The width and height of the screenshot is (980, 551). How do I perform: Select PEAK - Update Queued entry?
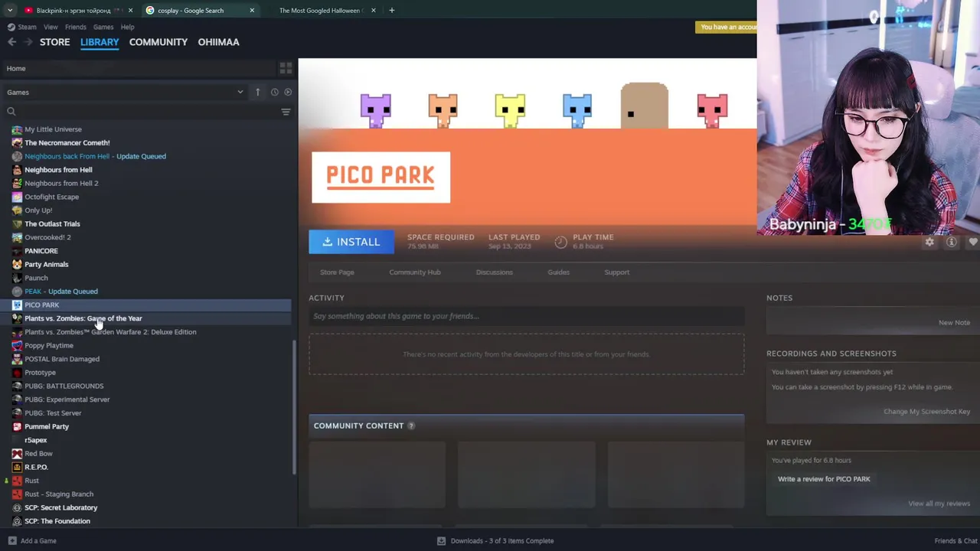click(x=61, y=292)
